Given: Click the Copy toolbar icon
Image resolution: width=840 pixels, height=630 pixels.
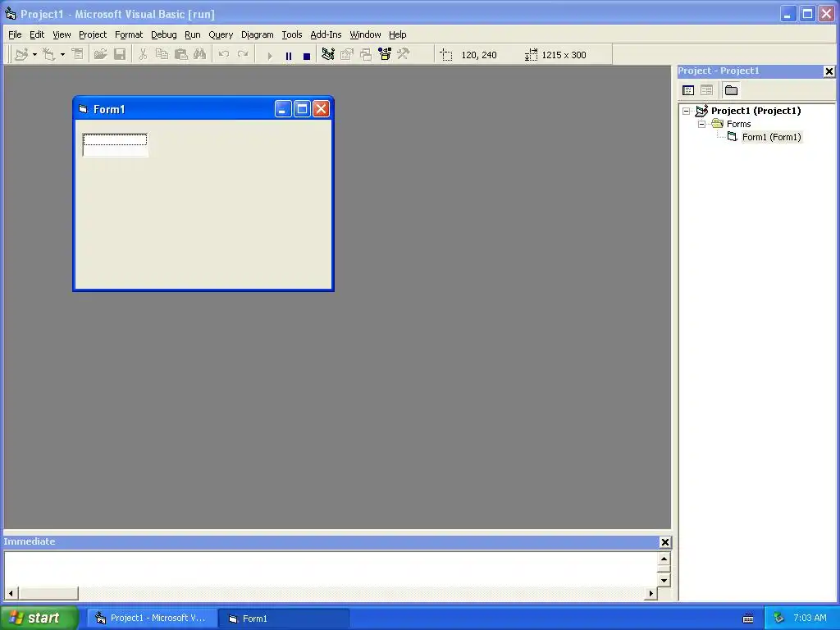Looking at the screenshot, I should pos(162,55).
